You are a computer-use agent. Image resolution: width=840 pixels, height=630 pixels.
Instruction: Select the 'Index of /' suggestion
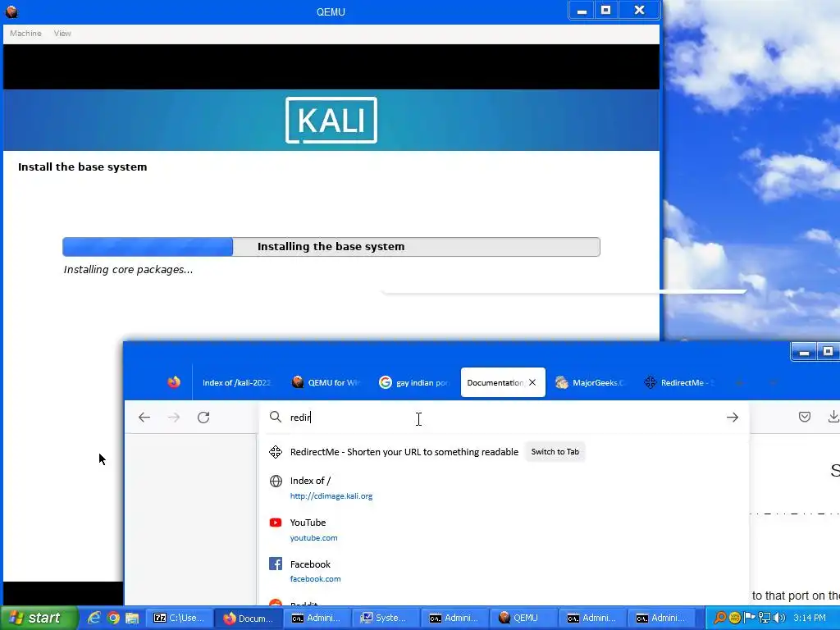click(504, 488)
